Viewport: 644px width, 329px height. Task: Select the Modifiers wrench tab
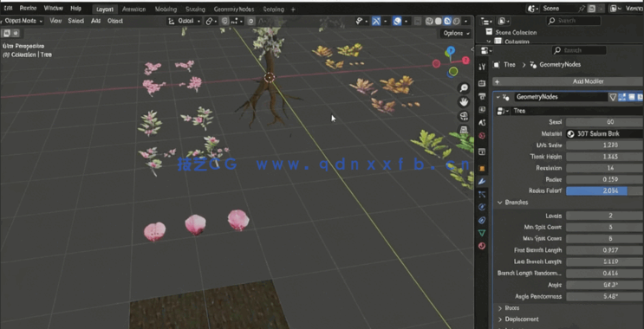[x=482, y=181]
